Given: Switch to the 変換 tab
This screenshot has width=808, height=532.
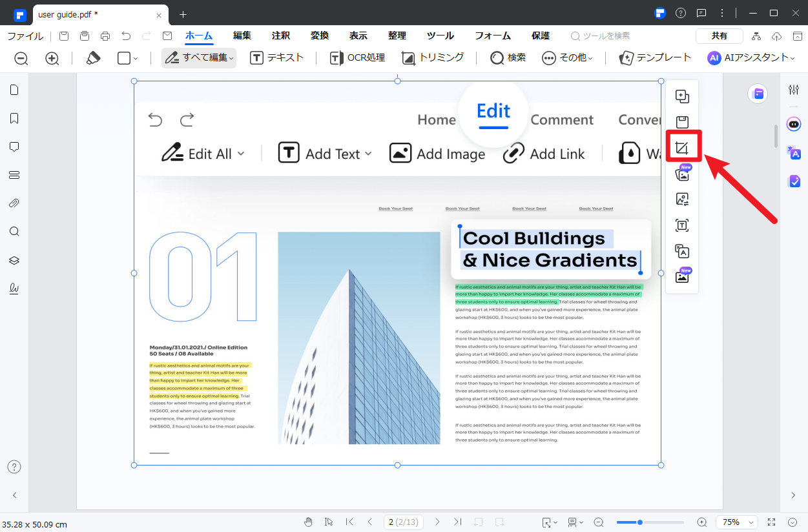Looking at the screenshot, I should click(x=320, y=36).
